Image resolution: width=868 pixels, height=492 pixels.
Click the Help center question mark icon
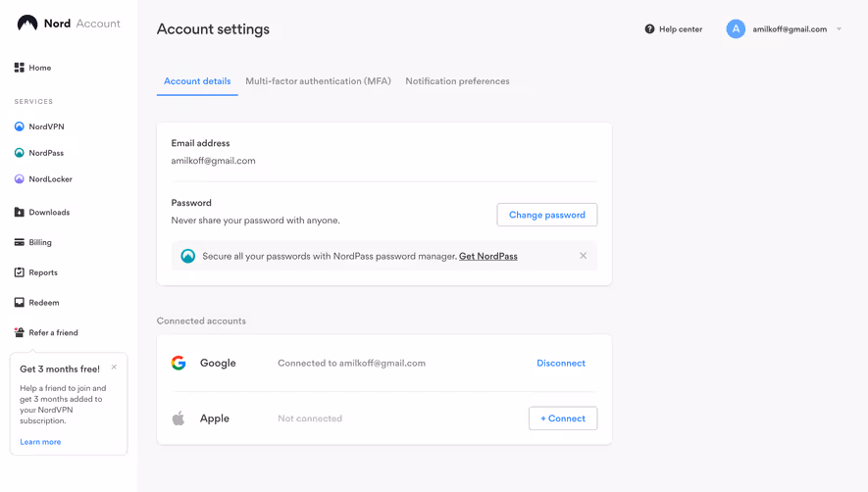pos(649,28)
